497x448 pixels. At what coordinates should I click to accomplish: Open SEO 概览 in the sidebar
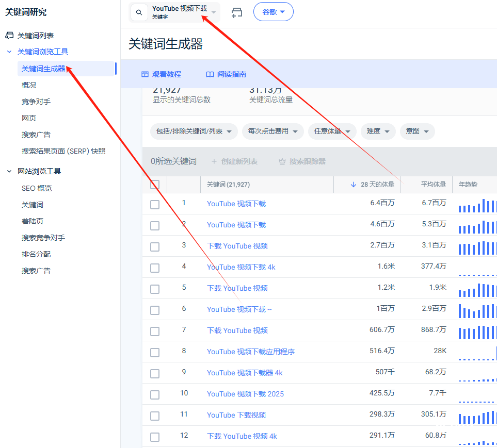point(37,188)
